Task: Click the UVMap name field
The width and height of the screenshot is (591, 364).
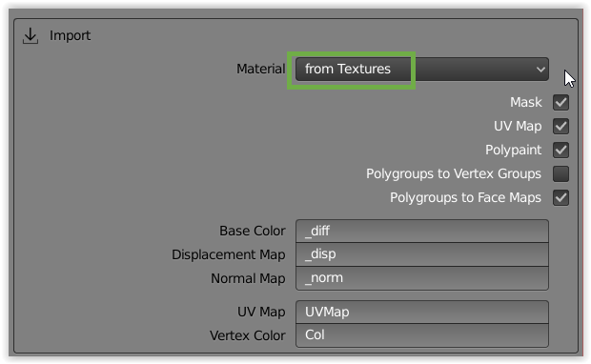Action: tap(421, 312)
